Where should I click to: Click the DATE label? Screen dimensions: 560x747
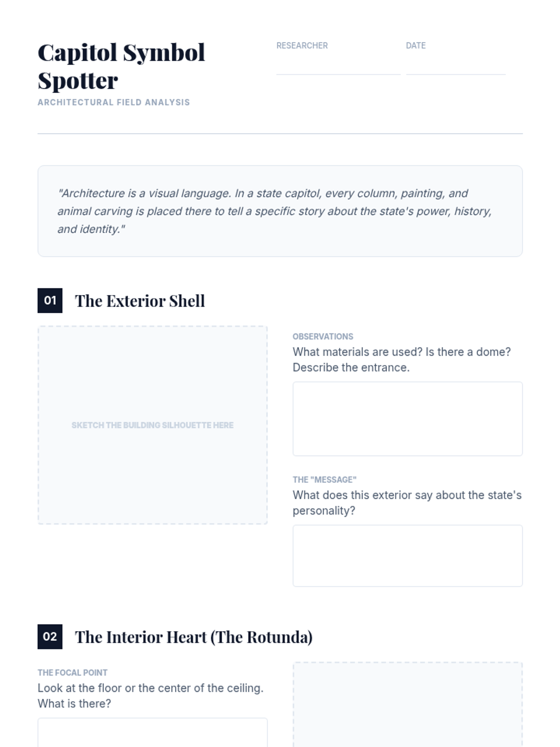(415, 46)
